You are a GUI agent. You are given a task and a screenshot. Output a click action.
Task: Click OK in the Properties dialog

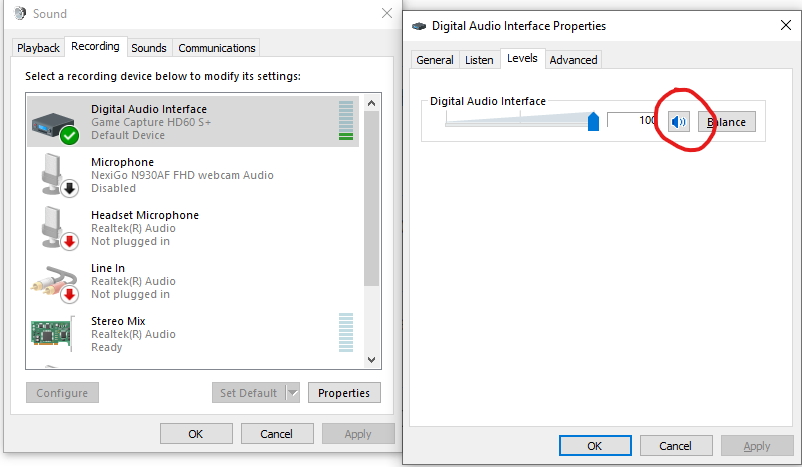point(595,446)
